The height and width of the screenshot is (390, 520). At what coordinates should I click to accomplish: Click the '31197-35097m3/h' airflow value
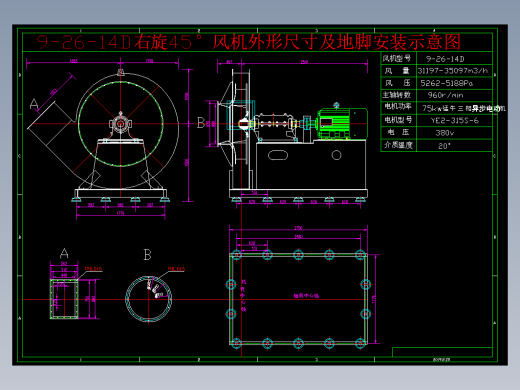click(x=453, y=71)
